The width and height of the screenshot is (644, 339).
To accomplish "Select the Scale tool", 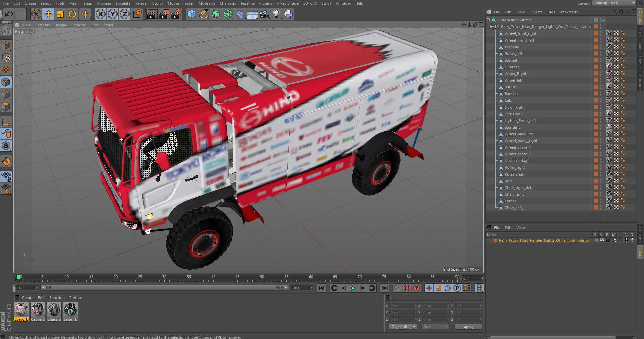I will 60,14.
